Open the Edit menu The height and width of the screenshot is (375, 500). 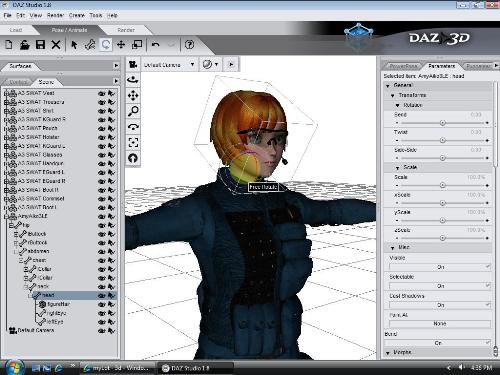click(21, 15)
